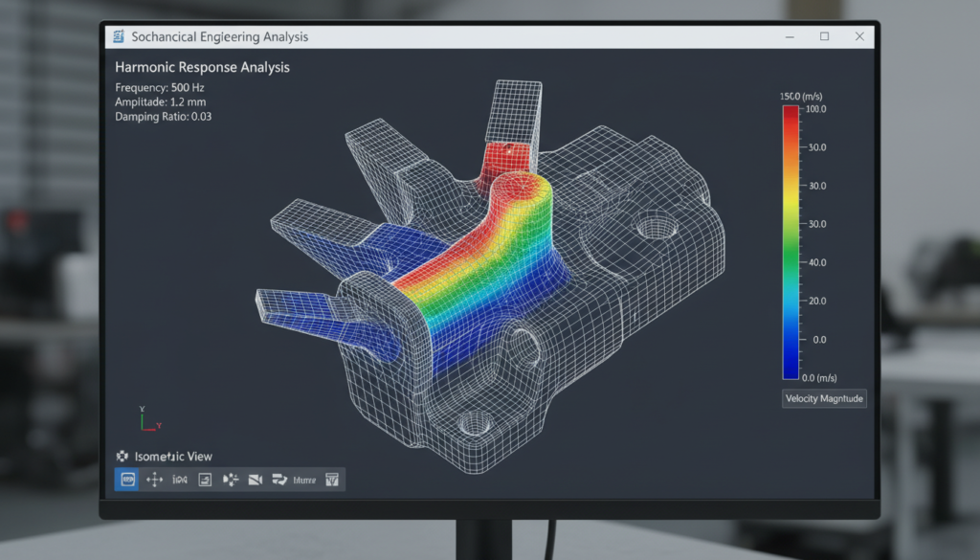The height and width of the screenshot is (560, 980).
Task: Click the window title text
Action: click(219, 37)
